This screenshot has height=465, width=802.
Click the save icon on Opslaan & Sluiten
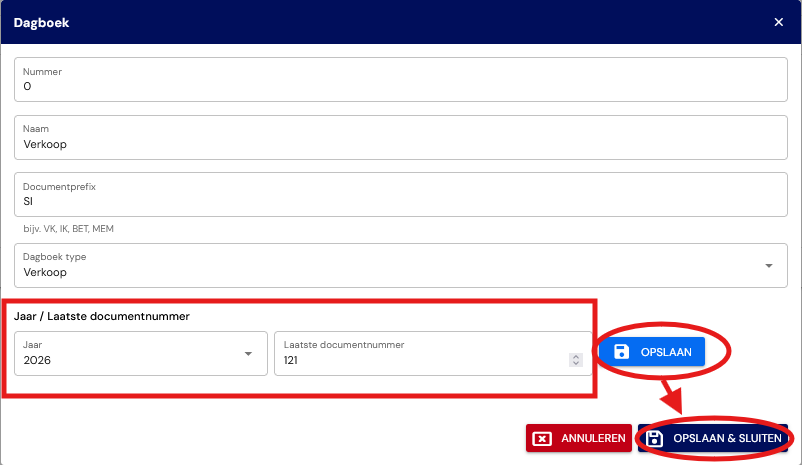click(654, 438)
